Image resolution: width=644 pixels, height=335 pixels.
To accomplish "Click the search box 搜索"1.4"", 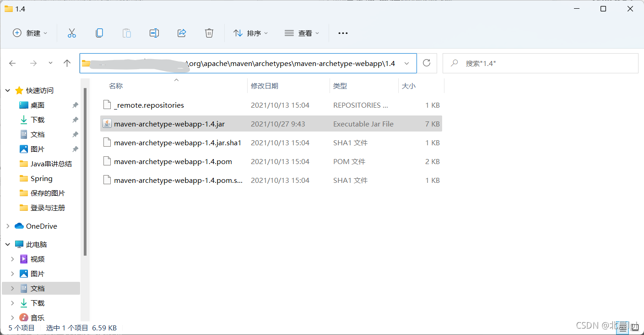I will coord(541,63).
